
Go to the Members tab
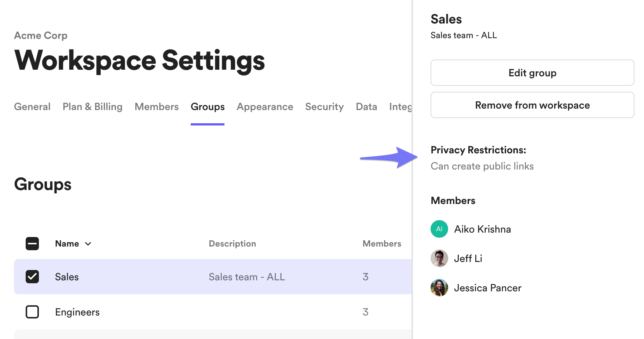pyautogui.click(x=157, y=107)
